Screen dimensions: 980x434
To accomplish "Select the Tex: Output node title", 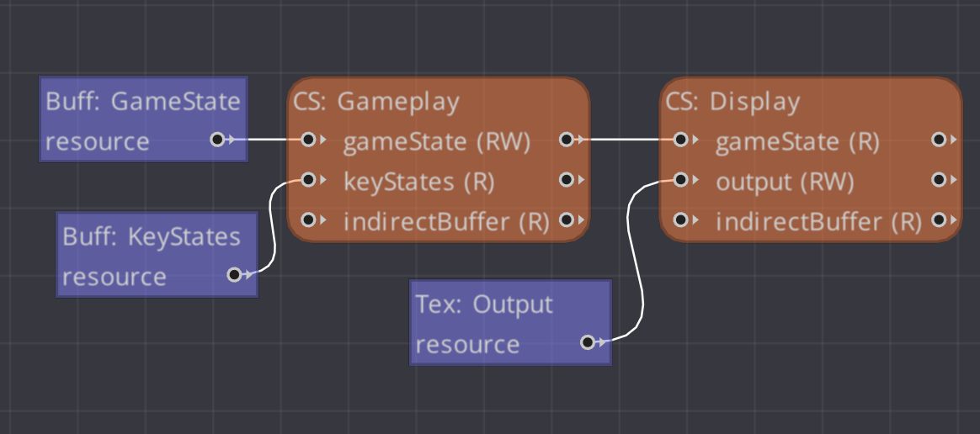I will (x=484, y=304).
